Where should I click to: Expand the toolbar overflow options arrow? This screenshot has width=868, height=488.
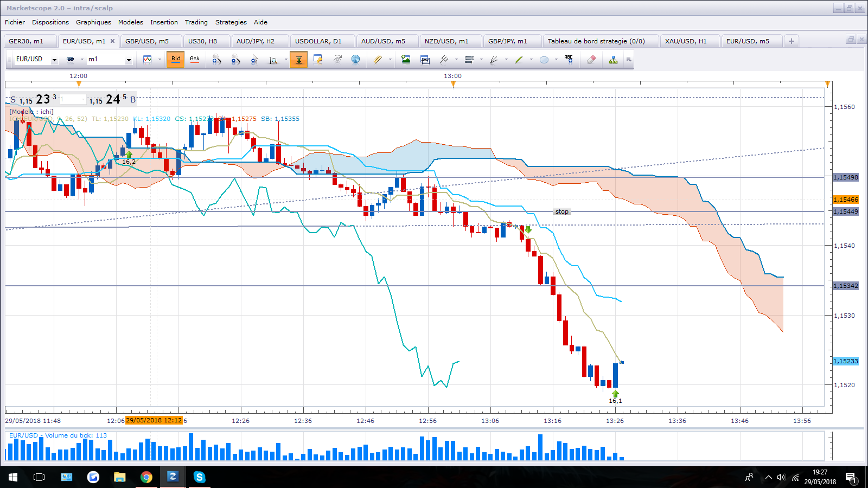click(x=629, y=60)
